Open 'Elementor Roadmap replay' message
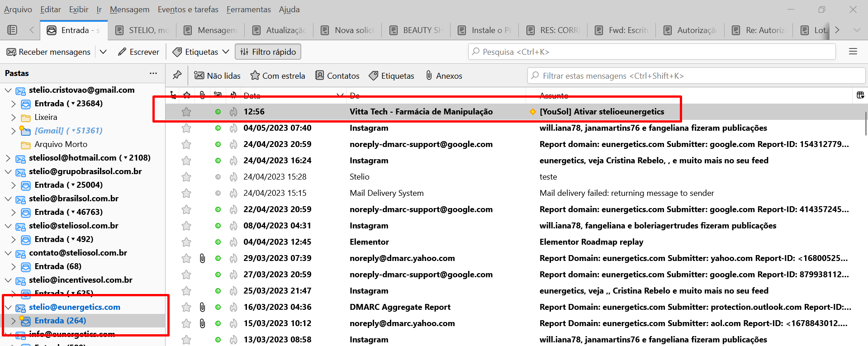 pyautogui.click(x=591, y=242)
